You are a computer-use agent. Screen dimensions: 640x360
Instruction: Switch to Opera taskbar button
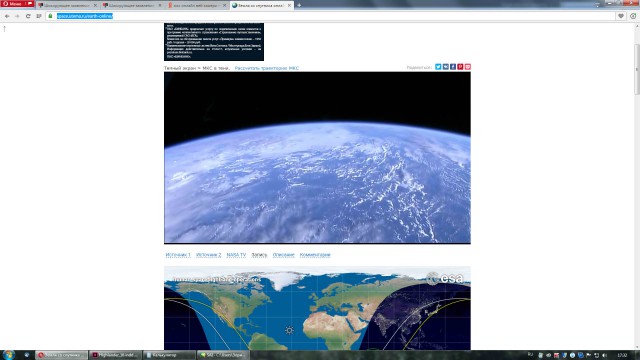click(62, 355)
